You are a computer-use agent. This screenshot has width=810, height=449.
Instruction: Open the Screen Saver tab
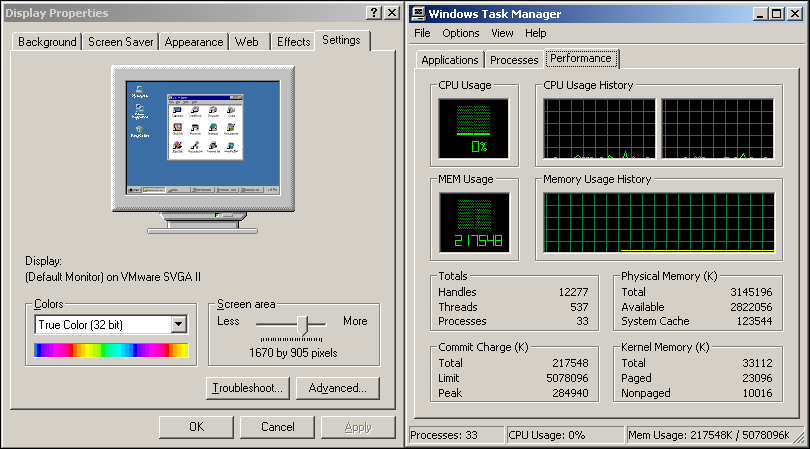tap(120, 42)
